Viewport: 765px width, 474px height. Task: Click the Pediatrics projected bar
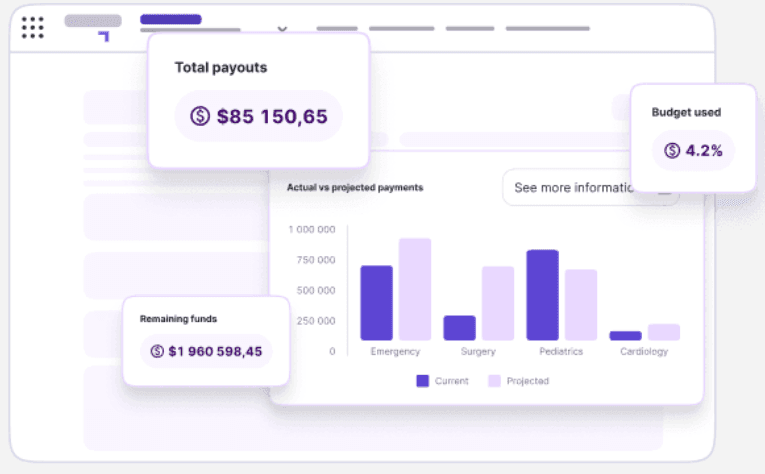(x=581, y=305)
